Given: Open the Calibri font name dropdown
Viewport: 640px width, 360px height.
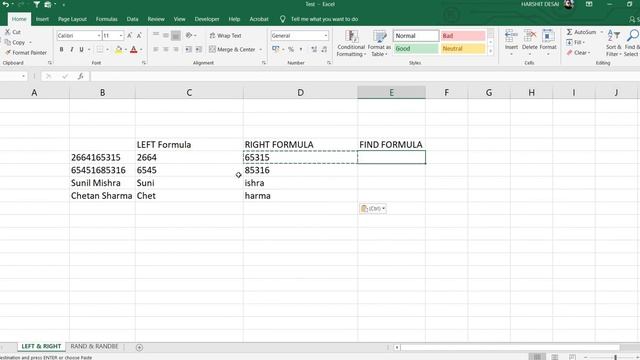Looking at the screenshot, I should click(x=99, y=36).
